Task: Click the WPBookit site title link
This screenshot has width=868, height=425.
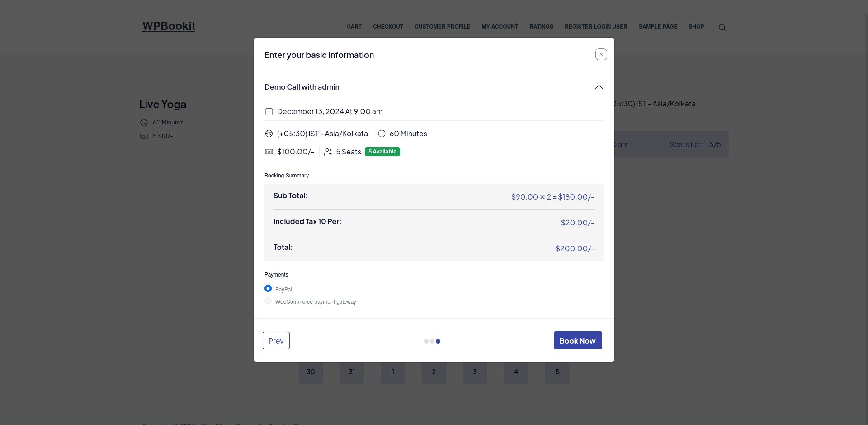Action: [x=169, y=26]
